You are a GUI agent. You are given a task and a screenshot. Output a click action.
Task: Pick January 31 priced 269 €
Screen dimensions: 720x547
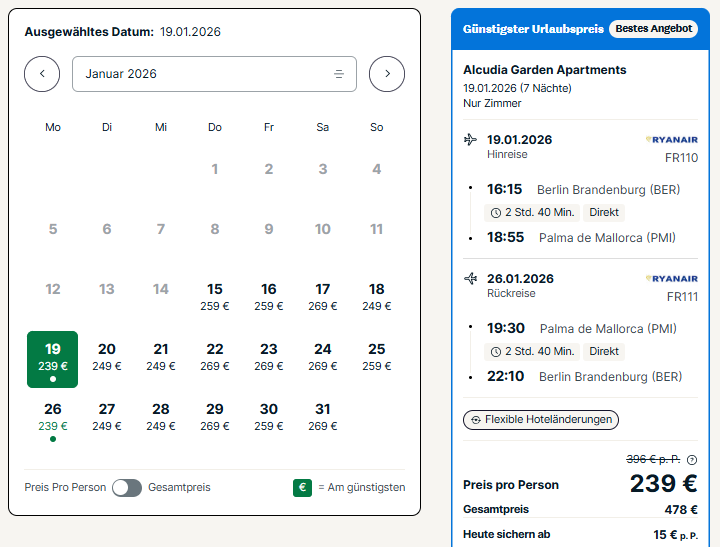(322, 416)
